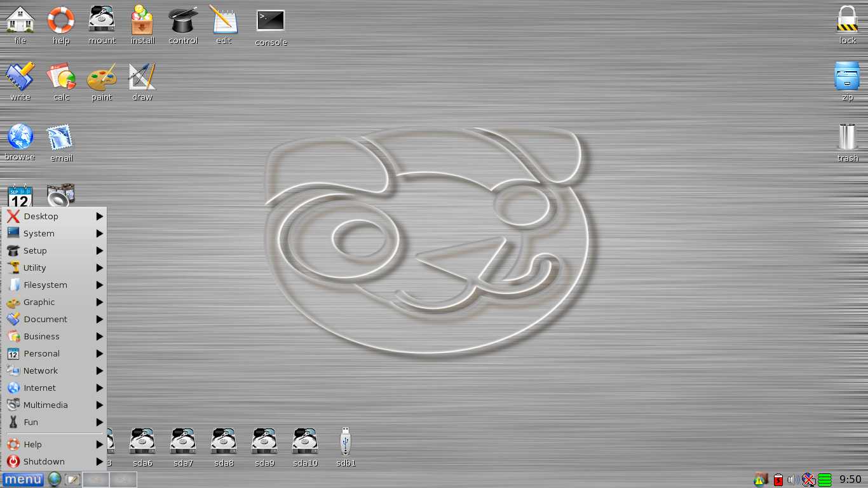Viewport: 868px width, 488px height.
Task: Click the sda10 drive icon
Action: coord(305,442)
